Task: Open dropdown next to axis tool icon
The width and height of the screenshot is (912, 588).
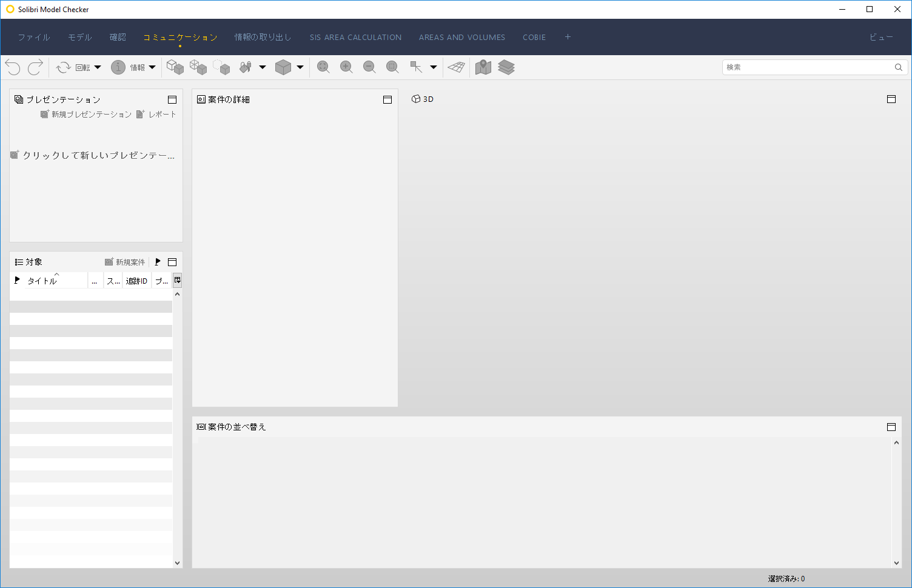Action: pos(434,67)
